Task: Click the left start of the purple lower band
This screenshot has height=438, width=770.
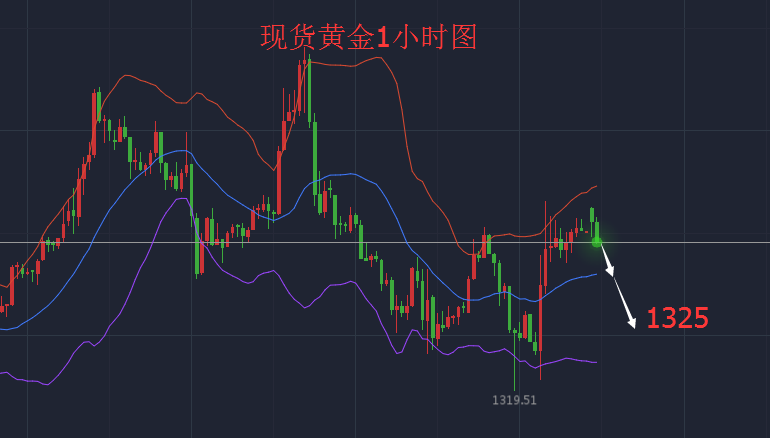Action: click(x=3, y=373)
